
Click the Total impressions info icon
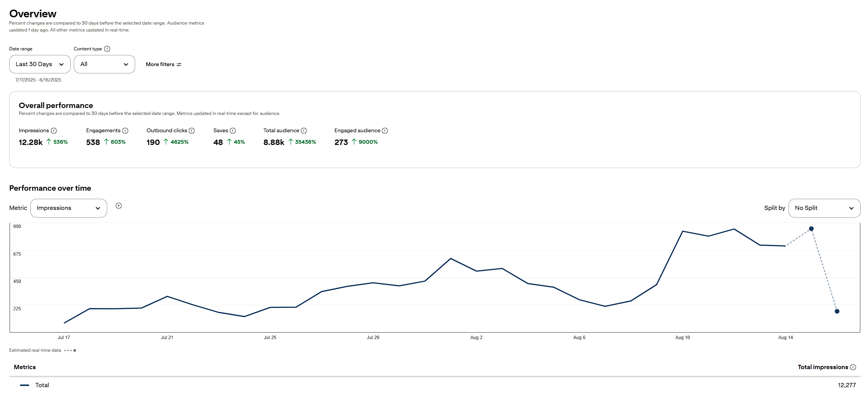pos(853,367)
